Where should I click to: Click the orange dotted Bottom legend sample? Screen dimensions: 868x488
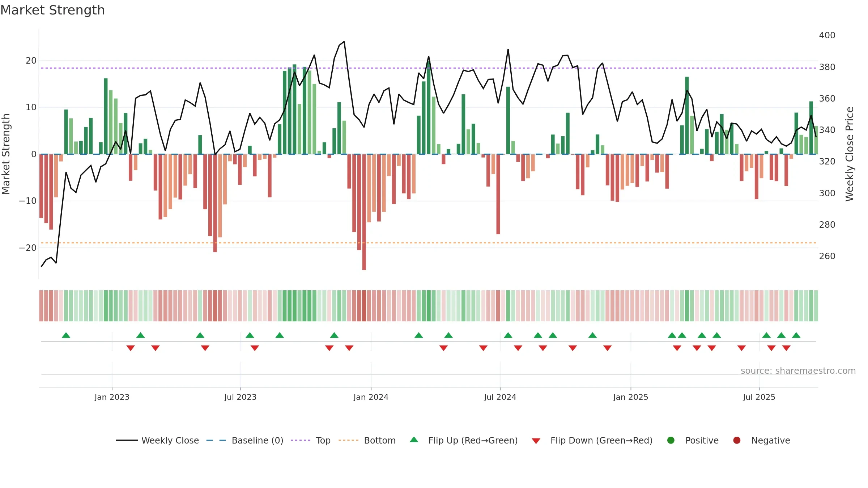point(348,440)
